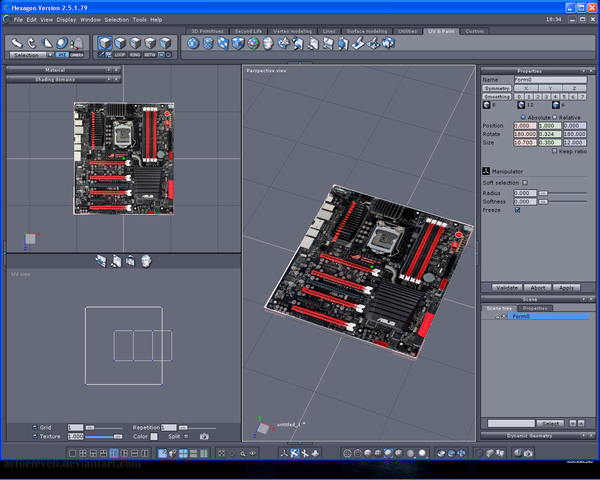Select Form0 in the Scene tree
The height and width of the screenshot is (480, 600).
[521, 316]
